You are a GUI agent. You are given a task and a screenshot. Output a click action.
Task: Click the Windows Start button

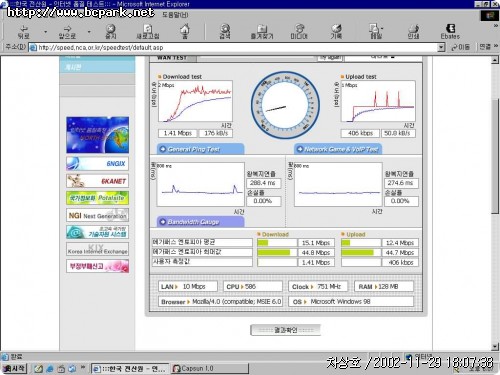point(14,368)
